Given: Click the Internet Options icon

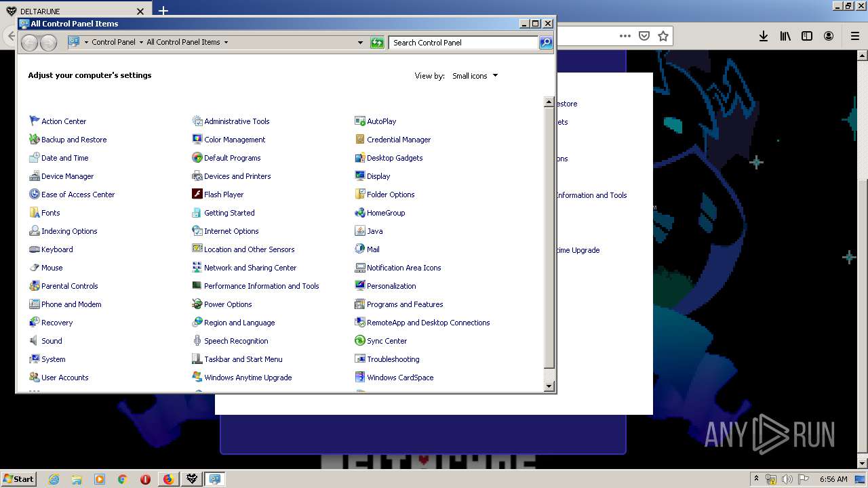Looking at the screenshot, I should [x=197, y=230].
